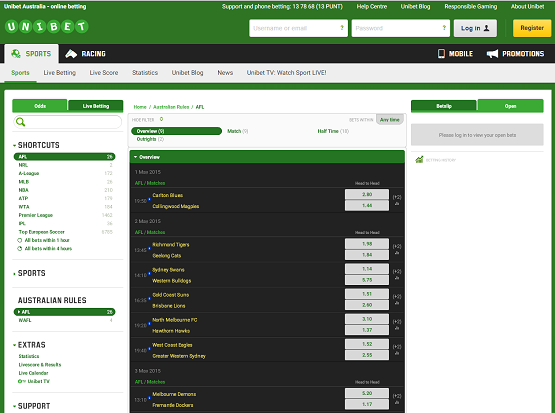Expand the Sports section in sidebar
Image resolution: width=555 pixels, height=413 pixels.
tap(29, 273)
